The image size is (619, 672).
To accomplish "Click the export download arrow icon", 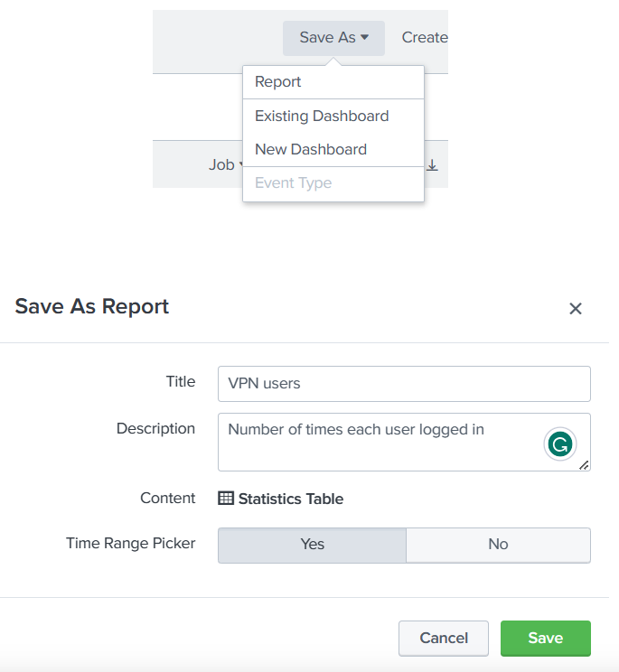I will pos(432,165).
